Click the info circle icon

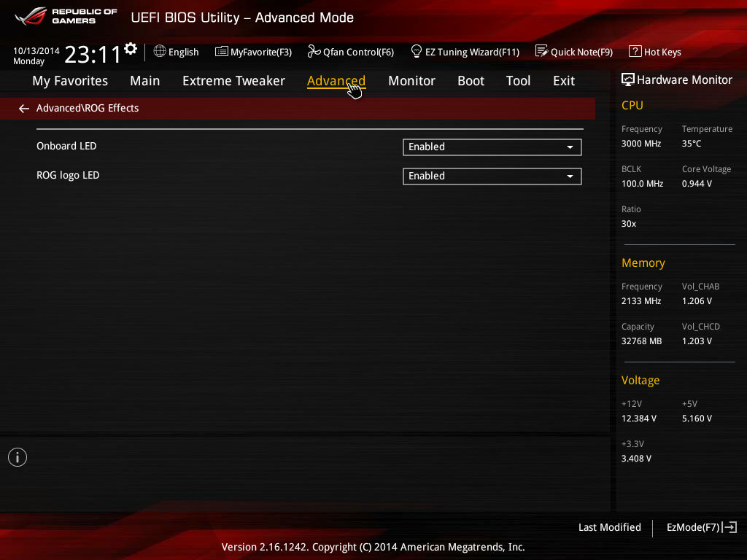pyautogui.click(x=18, y=457)
